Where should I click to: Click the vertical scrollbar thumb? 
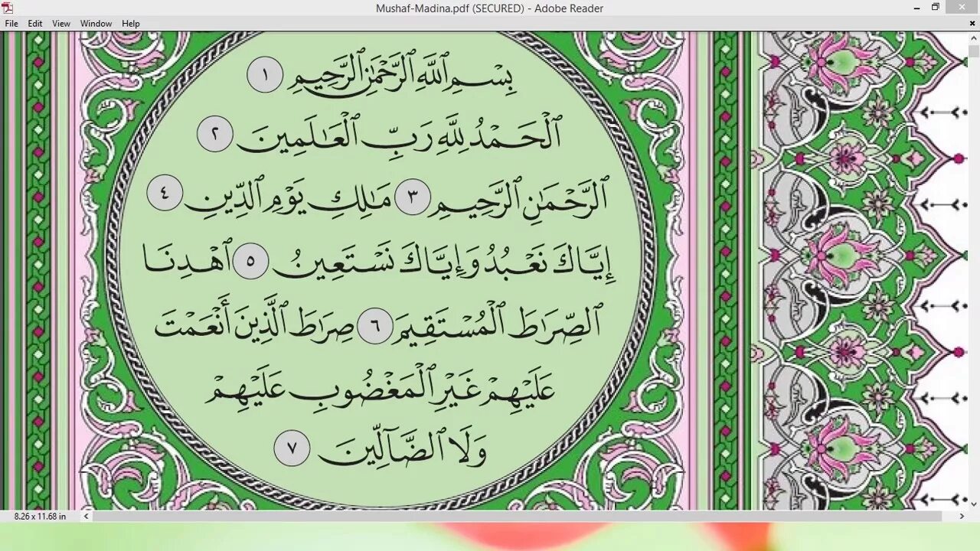coord(974,52)
